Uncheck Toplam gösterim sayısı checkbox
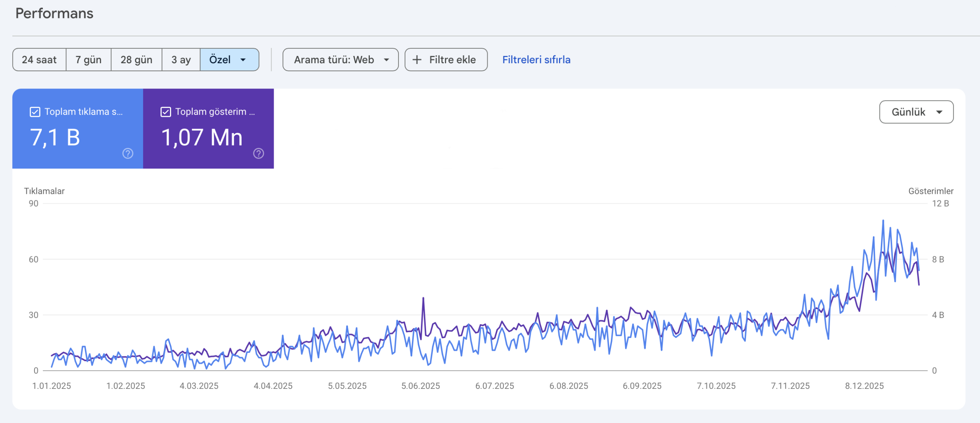Screen dimensions: 980x423 point(166,112)
